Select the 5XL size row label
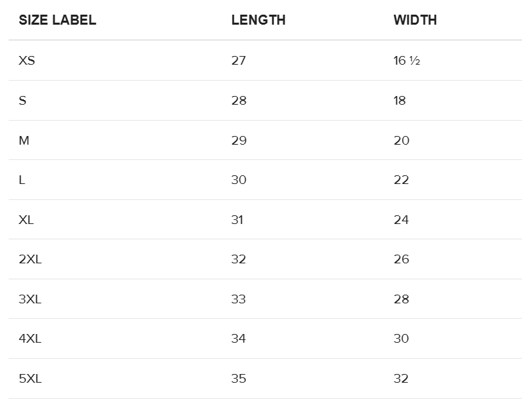532x410 pixels. point(30,379)
